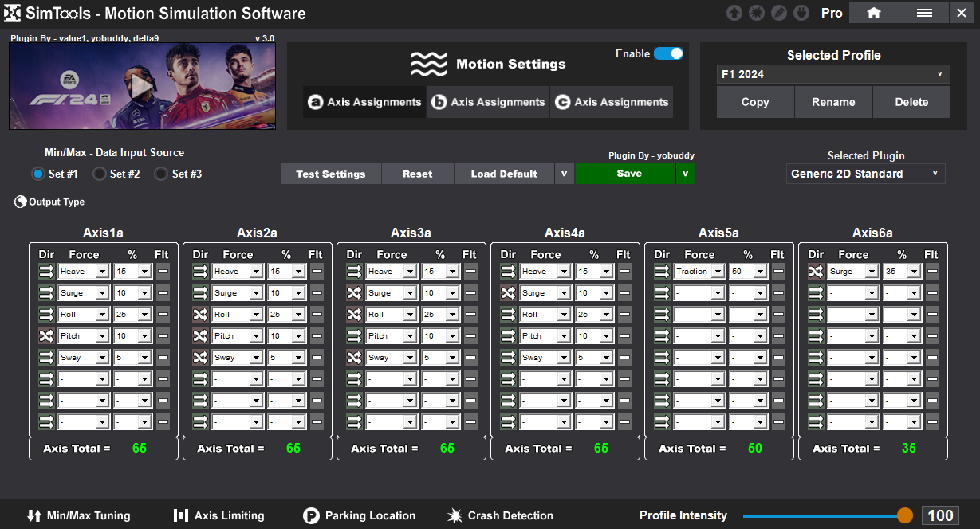
Task: Toggle Axis2a Sway direction icon
Action: coord(200,358)
